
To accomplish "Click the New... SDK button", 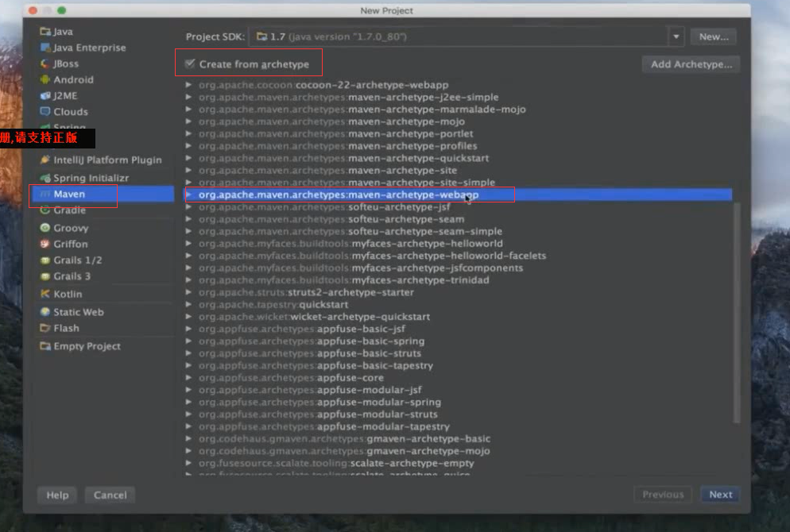I will point(714,37).
